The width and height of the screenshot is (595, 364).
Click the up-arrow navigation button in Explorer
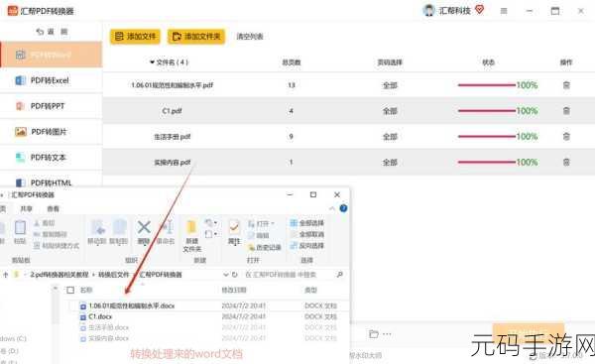[x=5, y=275]
